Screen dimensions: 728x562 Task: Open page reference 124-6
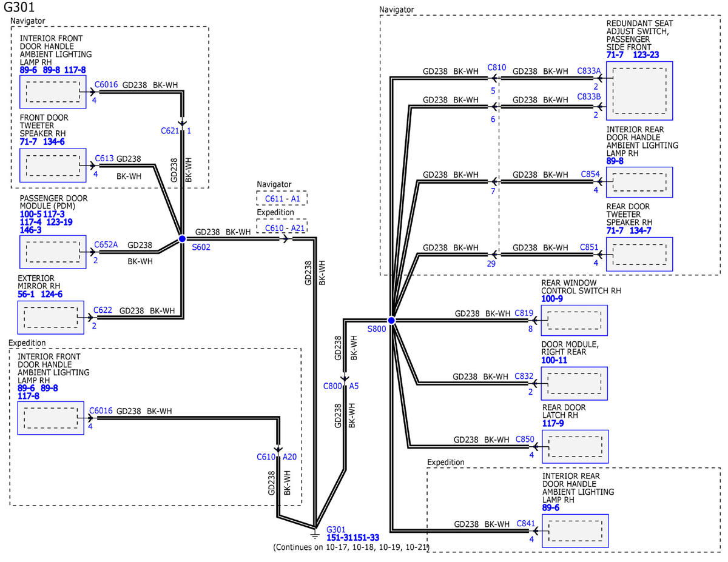(52, 295)
